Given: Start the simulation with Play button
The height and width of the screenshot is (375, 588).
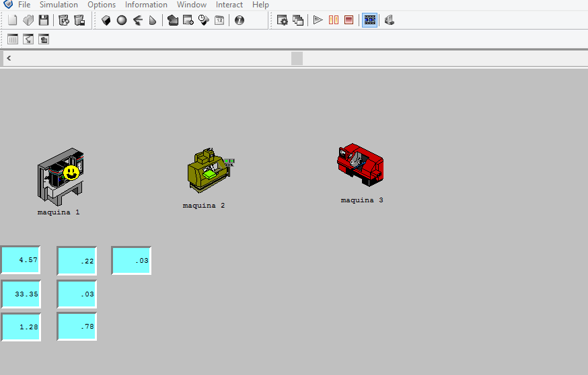Looking at the screenshot, I should 318,20.
